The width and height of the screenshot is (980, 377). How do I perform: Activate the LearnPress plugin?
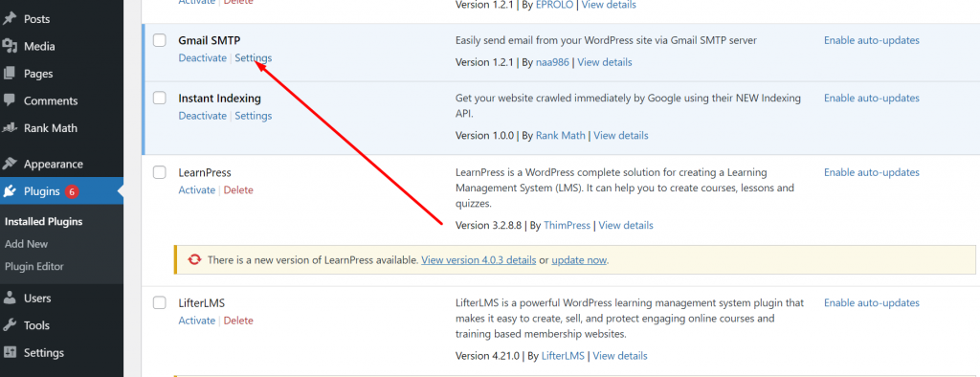click(x=197, y=190)
